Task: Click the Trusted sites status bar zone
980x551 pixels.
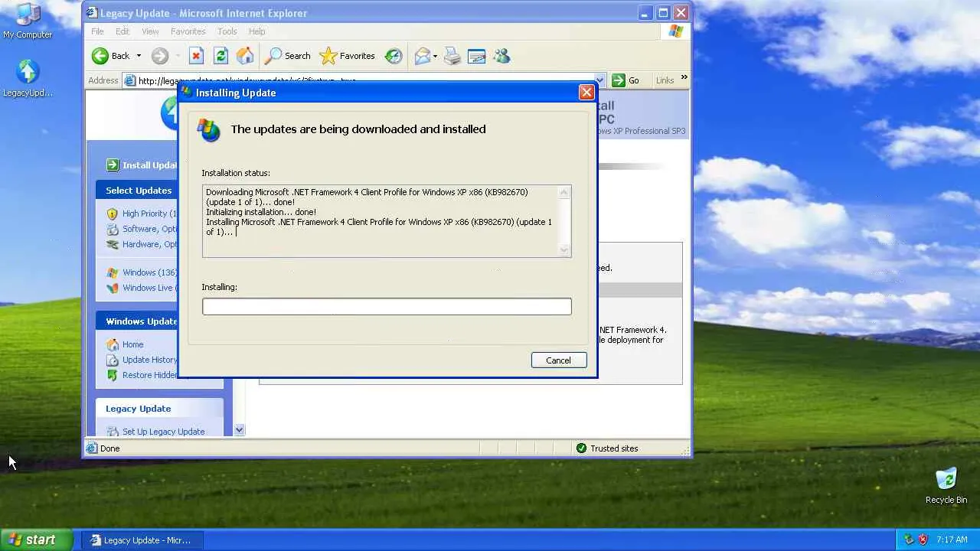Action: (606, 448)
